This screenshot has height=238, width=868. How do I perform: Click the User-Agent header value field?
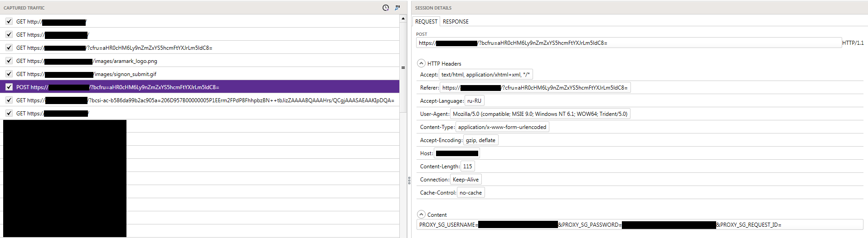point(540,114)
